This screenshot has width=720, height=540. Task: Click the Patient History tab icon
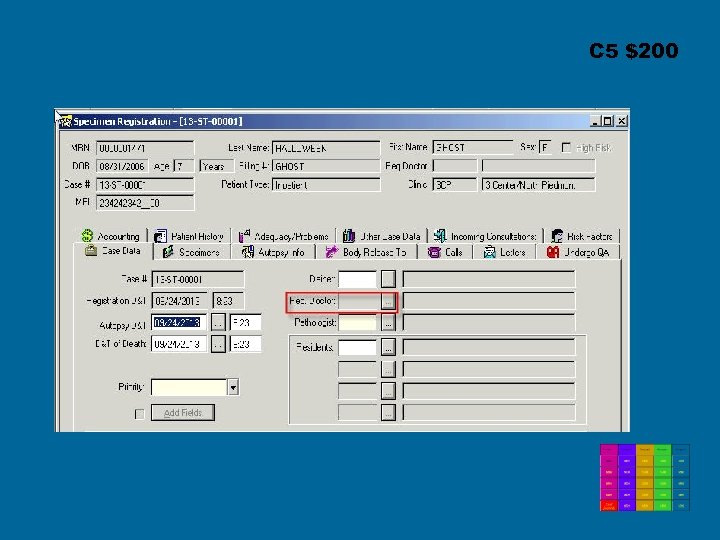click(x=160, y=236)
